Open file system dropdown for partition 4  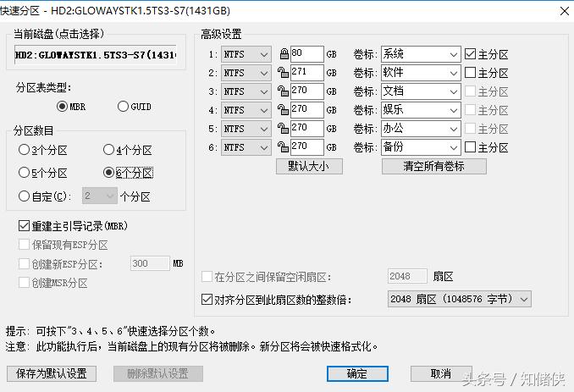pyautogui.click(x=246, y=111)
